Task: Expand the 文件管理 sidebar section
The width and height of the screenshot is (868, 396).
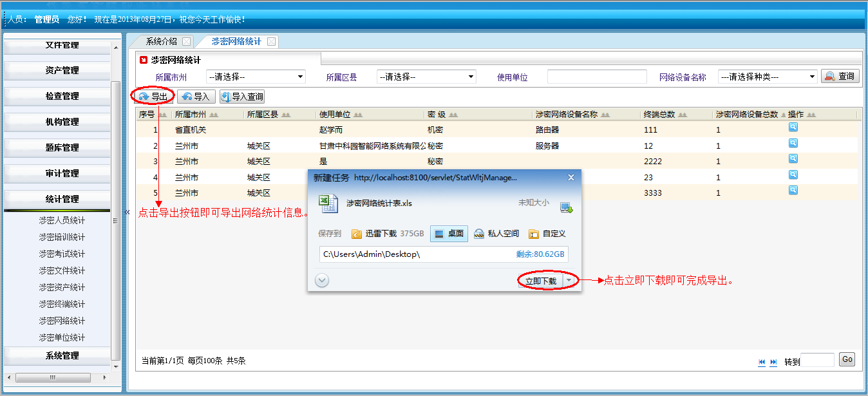Action: (x=57, y=46)
